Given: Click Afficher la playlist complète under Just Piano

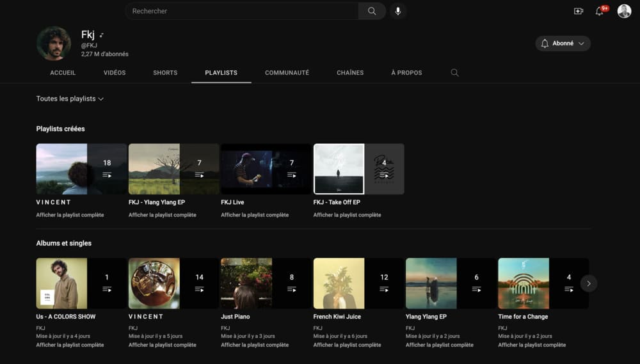Looking at the screenshot, I should coord(255,345).
